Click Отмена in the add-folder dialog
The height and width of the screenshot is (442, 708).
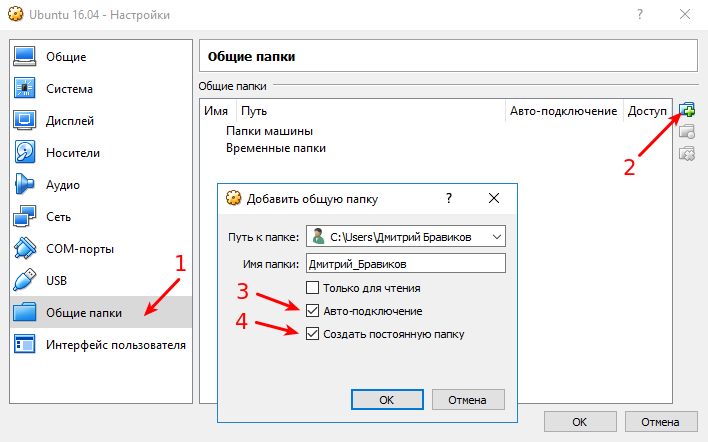pyautogui.click(x=468, y=400)
